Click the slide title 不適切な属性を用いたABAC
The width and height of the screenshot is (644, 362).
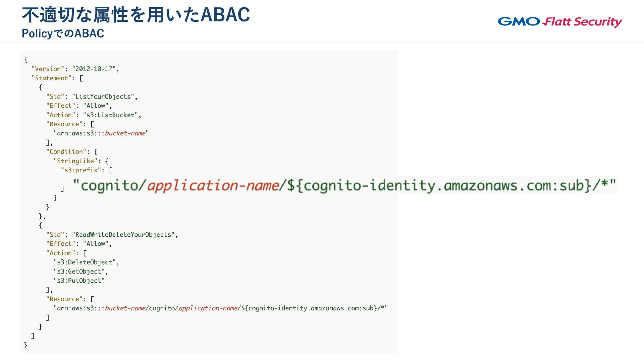[136, 15]
